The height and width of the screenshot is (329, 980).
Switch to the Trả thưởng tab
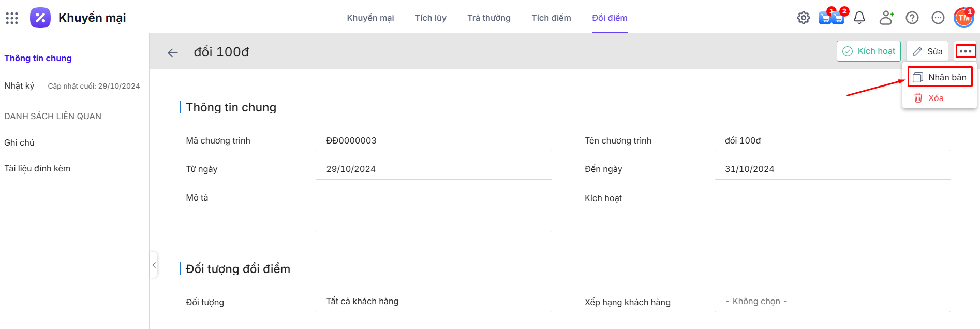point(488,18)
